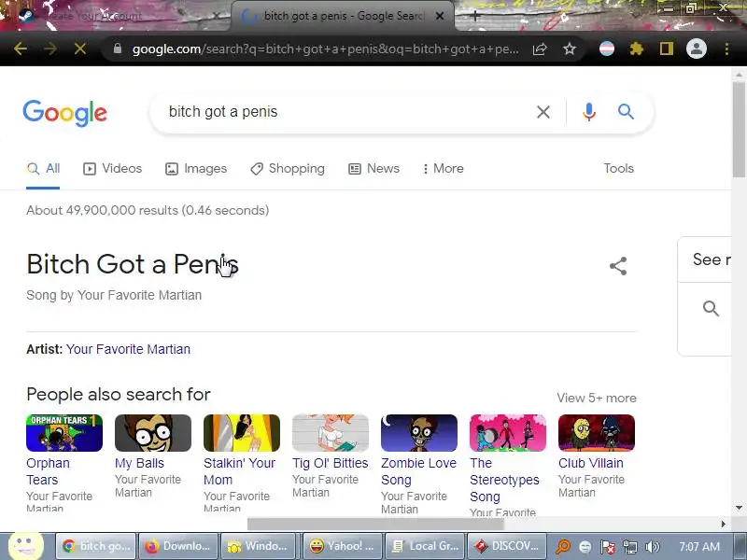
Task: Switch to Videos results
Action: point(112,169)
